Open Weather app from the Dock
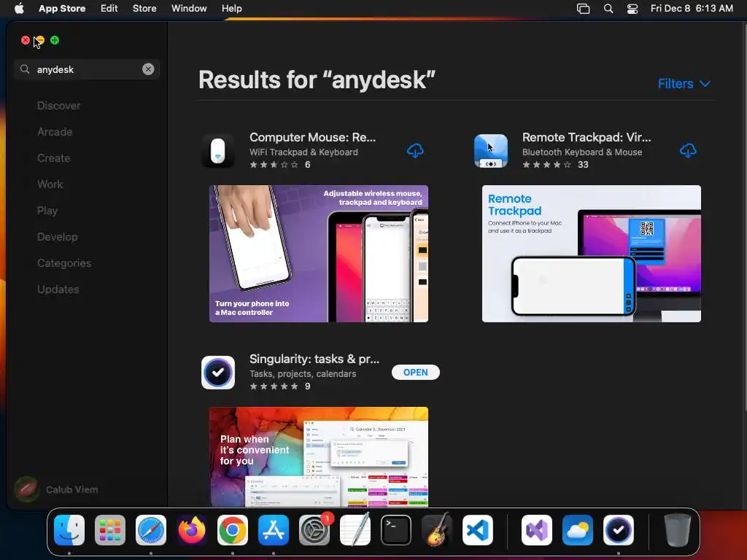The width and height of the screenshot is (747, 560). pos(578,530)
